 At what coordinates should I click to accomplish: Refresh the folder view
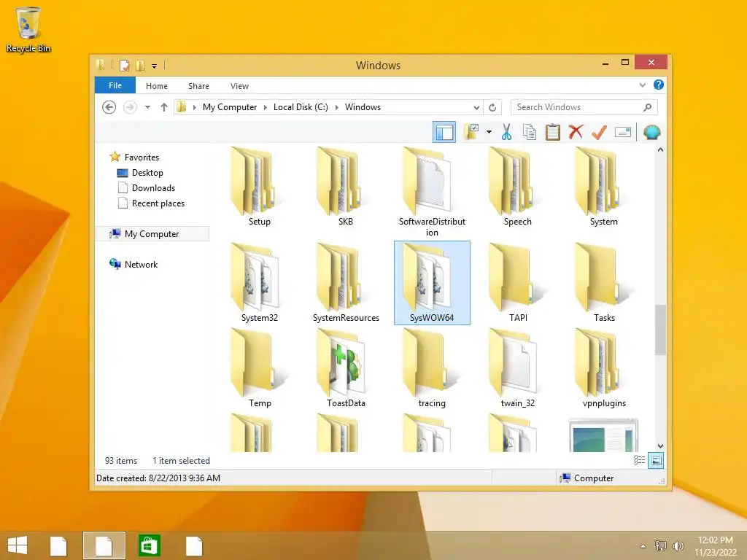coord(492,108)
